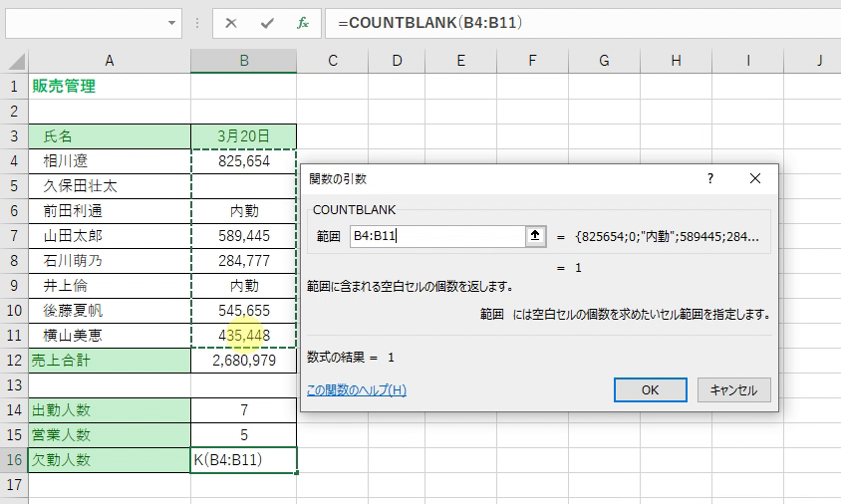
Task: Select cell with 販売管理 title
Action: (110, 87)
